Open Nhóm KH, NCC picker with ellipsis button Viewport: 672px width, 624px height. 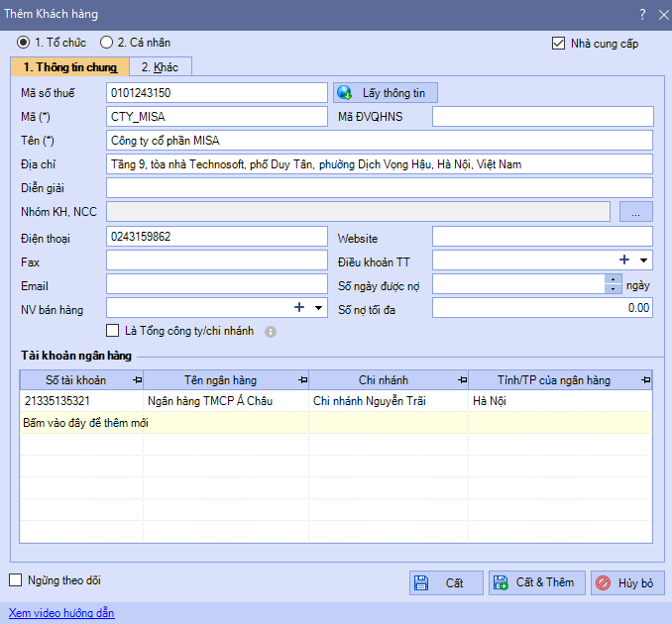(x=635, y=211)
